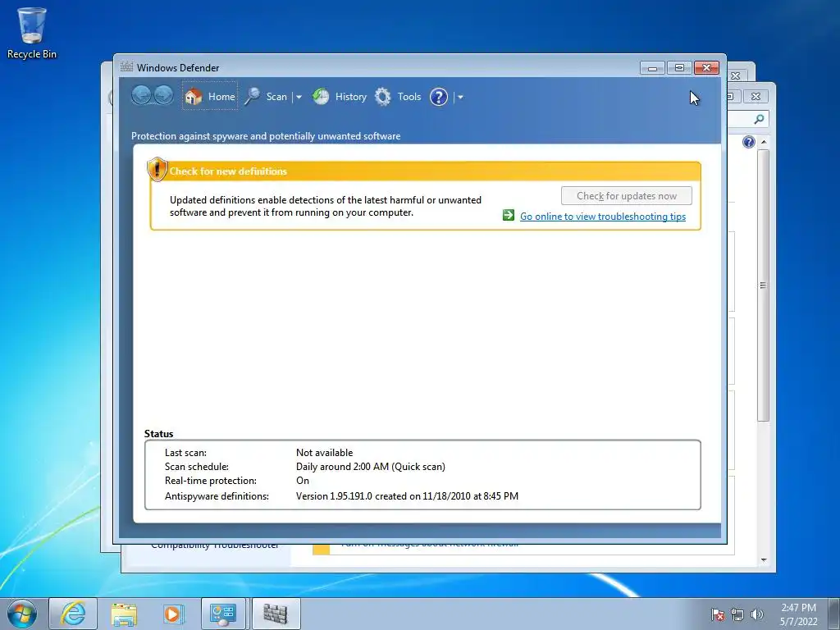Switch to Control Panel taskbar button

click(223, 614)
